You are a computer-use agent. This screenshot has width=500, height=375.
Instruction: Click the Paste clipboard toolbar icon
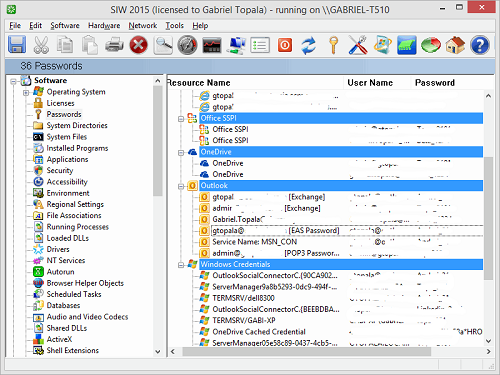click(x=90, y=45)
